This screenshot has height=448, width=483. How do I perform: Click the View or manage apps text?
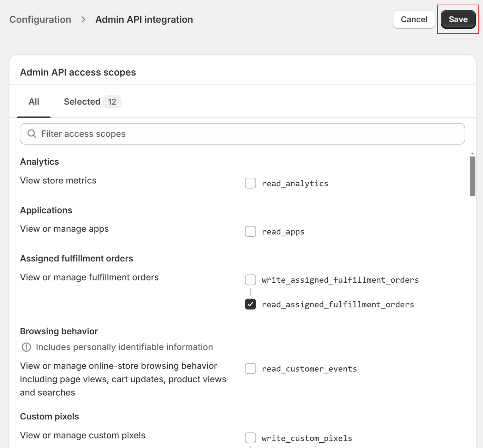tap(64, 229)
